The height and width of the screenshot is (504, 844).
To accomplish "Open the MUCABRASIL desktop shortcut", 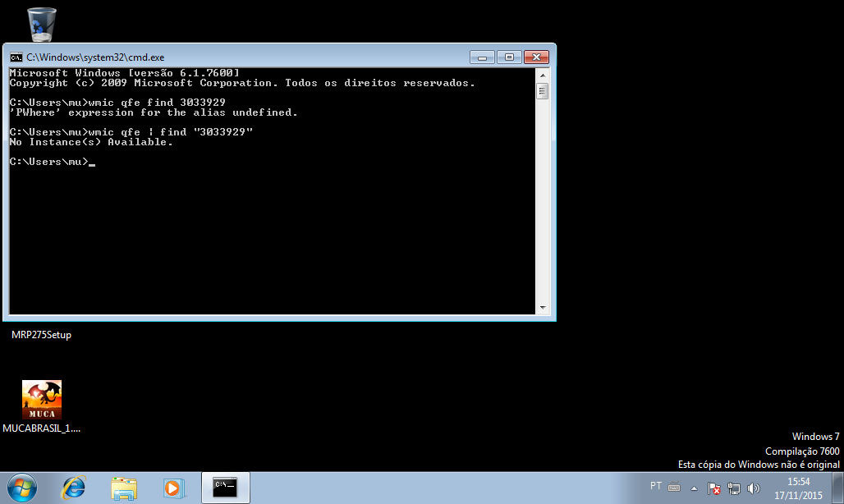I will (41, 401).
